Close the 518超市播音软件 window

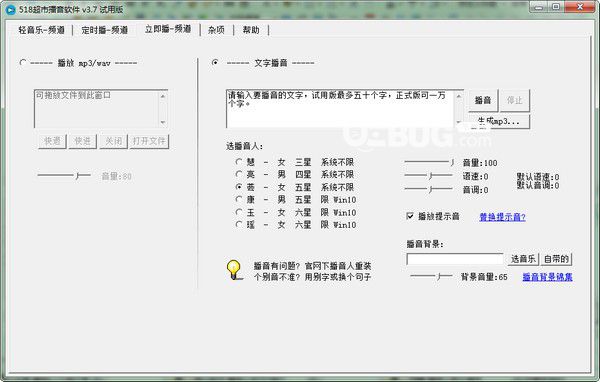click(x=580, y=7)
